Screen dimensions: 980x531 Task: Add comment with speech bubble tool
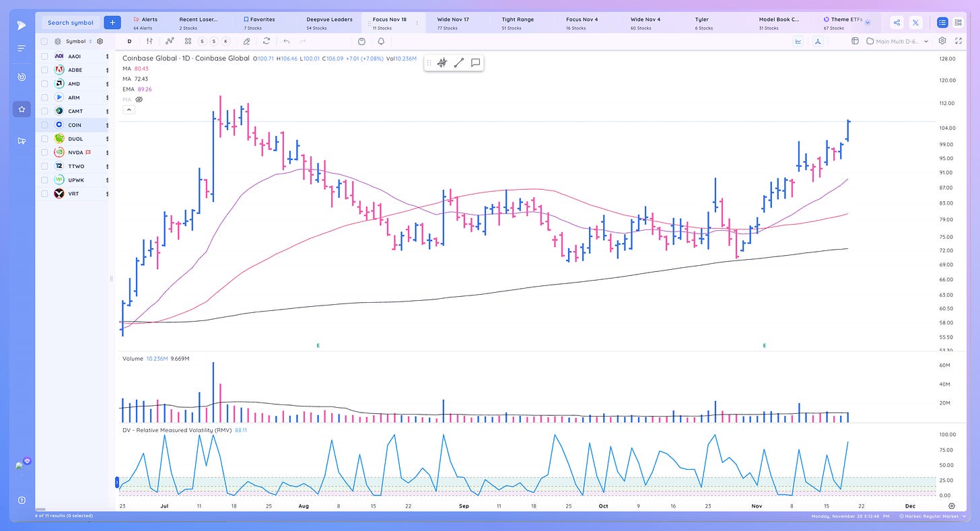pyautogui.click(x=475, y=63)
